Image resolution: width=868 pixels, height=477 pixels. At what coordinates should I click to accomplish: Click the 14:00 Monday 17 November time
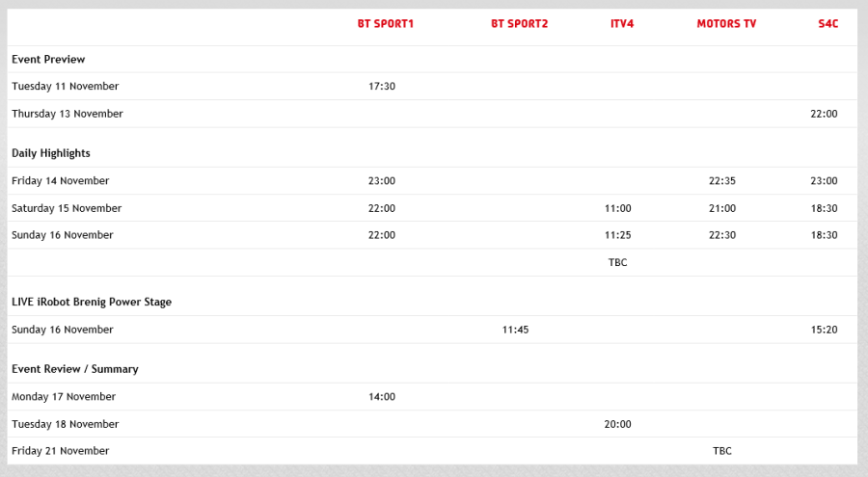click(x=382, y=397)
